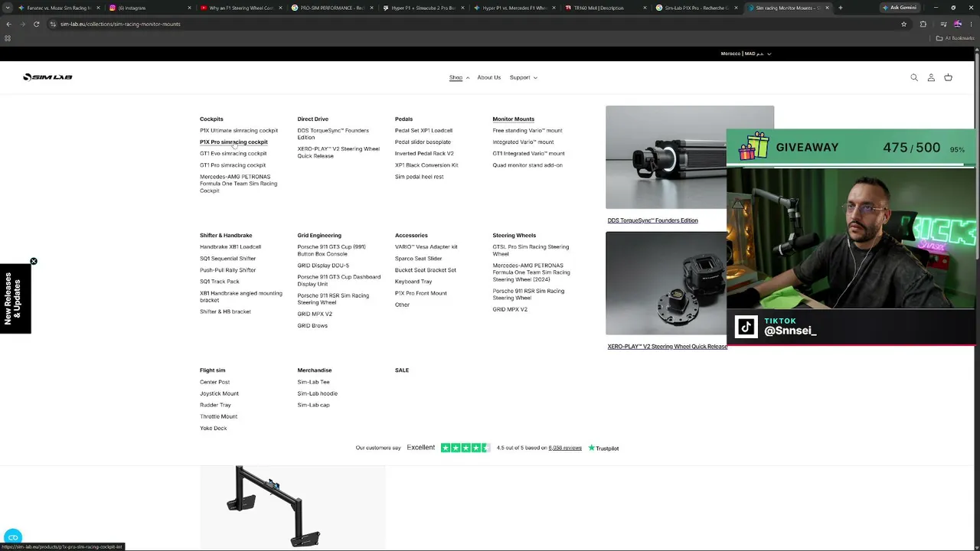Screen dimensions: 980x551
Task: Open Quad monitor stand add-on
Action: (528, 165)
